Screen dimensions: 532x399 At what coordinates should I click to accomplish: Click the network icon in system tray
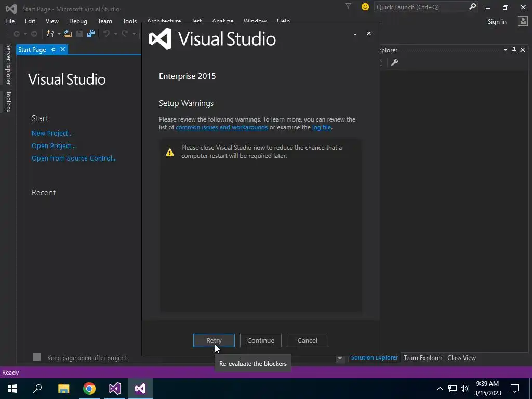[x=453, y=389]
